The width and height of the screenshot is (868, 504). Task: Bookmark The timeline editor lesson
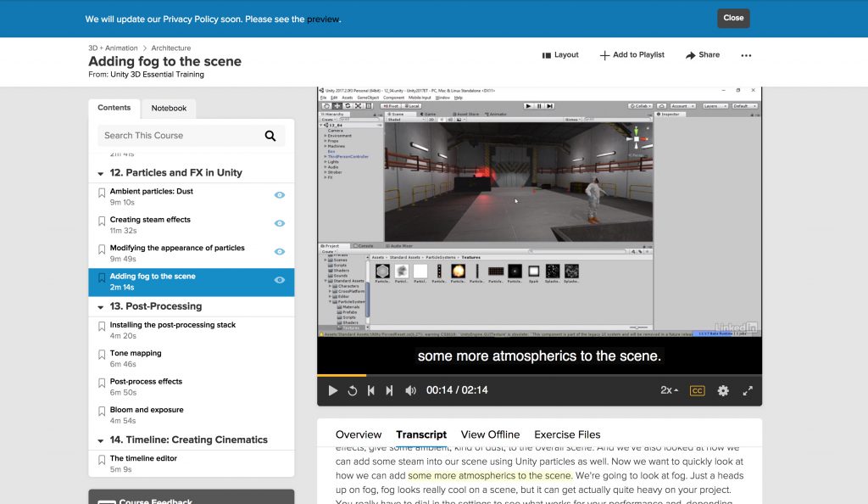click(102, 460)
